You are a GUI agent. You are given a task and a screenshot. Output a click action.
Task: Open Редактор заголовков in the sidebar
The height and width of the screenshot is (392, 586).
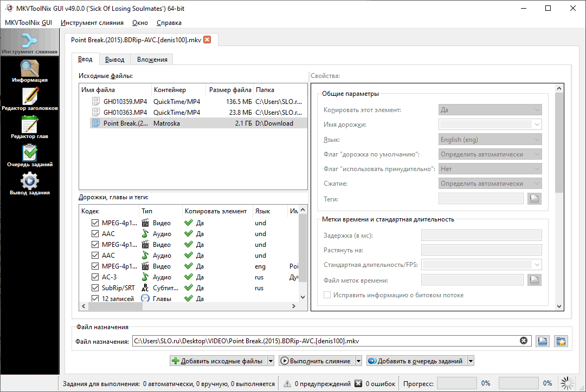click(29, 99)
